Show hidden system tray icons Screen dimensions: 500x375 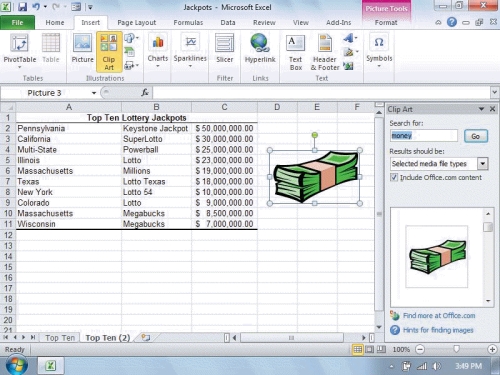coord(391,366)
